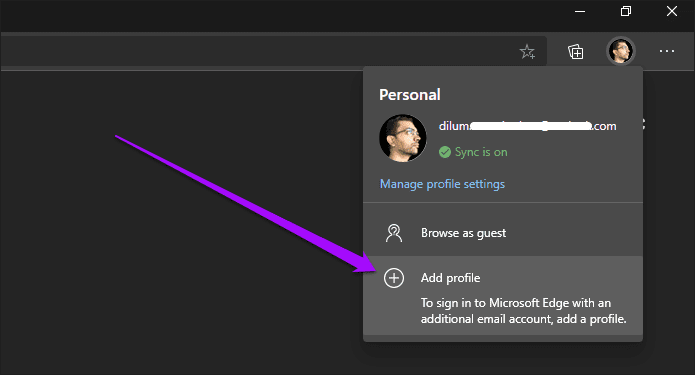Add this page to favorites star icon
This screenshot has height=375, width=695.
527,52
